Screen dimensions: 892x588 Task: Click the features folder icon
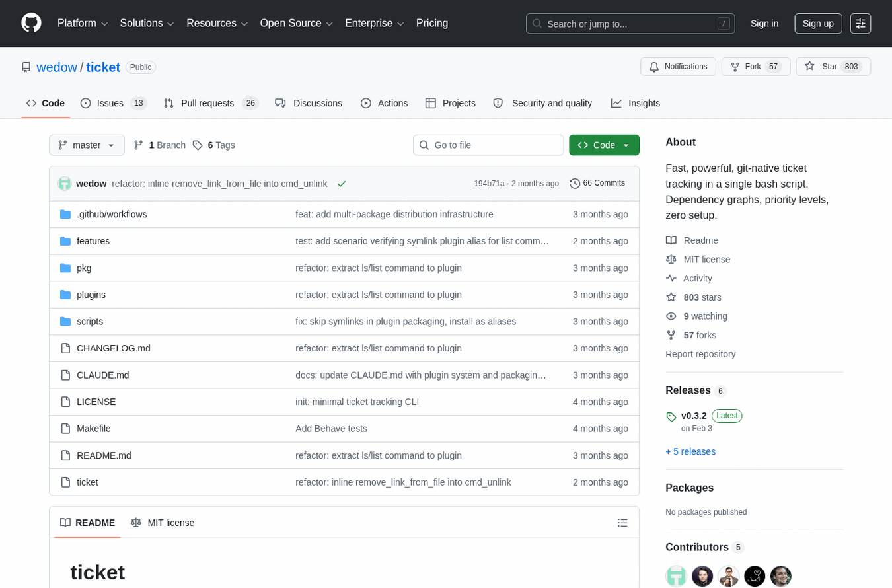coord(65,241)
